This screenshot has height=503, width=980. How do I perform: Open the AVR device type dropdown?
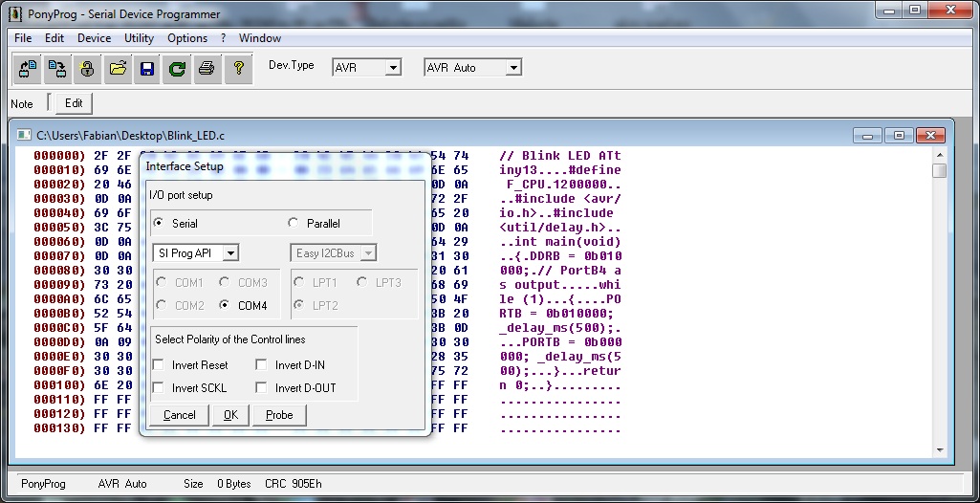pyautogui.click(x=393, y=68)
